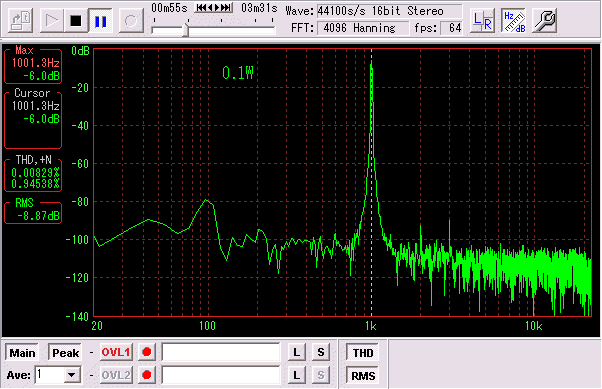Switch L/R channel display icon
Screen dimensions: 602x389
click(483, 20)
